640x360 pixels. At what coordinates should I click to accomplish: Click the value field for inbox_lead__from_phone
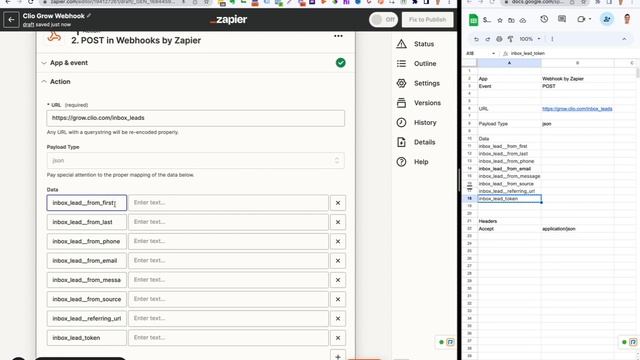(x=228, y=241)
